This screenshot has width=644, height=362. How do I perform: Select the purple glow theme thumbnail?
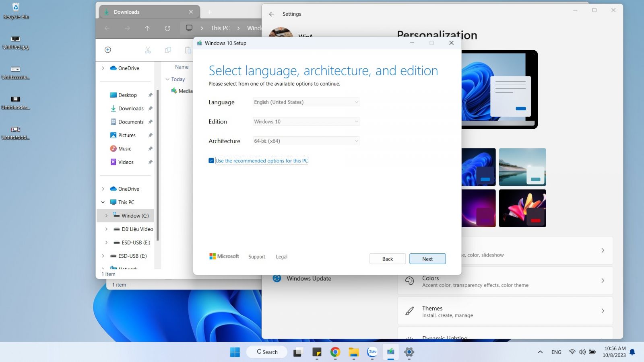coord(479,208)
